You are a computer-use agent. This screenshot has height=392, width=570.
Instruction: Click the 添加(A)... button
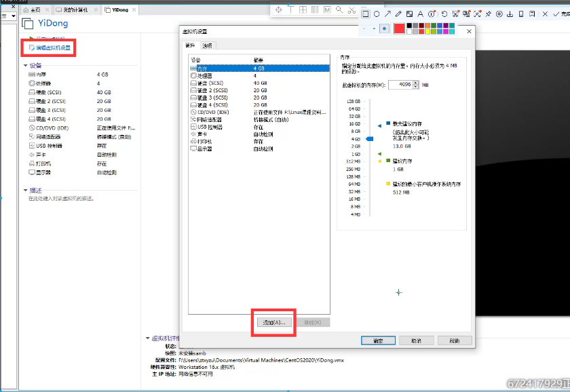point(274,322)
